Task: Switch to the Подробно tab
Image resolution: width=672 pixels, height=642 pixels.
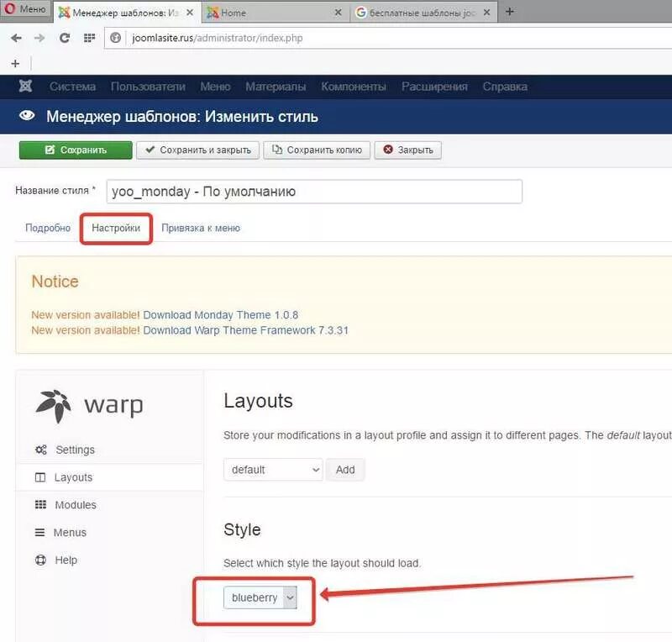Action: pyautogui.click(x=48, y=228)
